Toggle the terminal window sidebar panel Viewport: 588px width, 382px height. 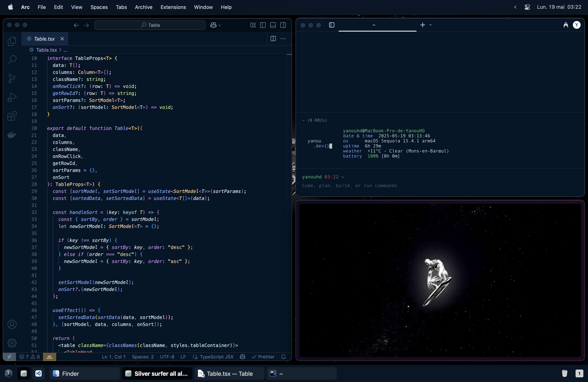point(332,25)
